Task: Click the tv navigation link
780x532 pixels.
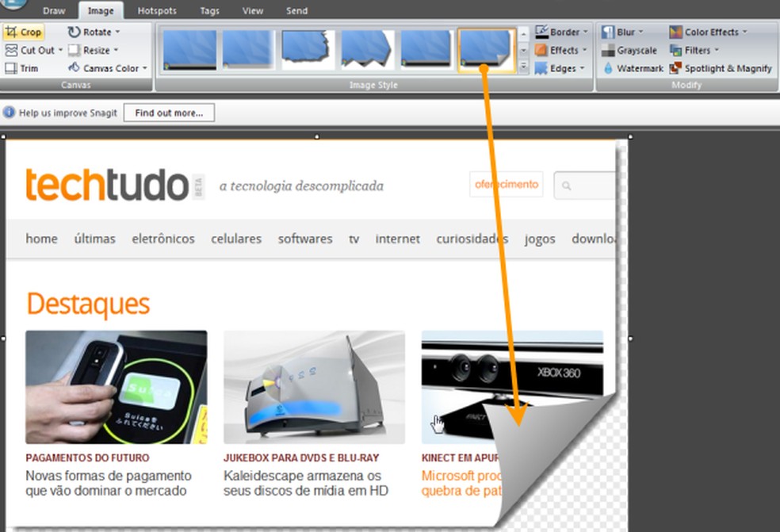Action: (x=354, y=239)
